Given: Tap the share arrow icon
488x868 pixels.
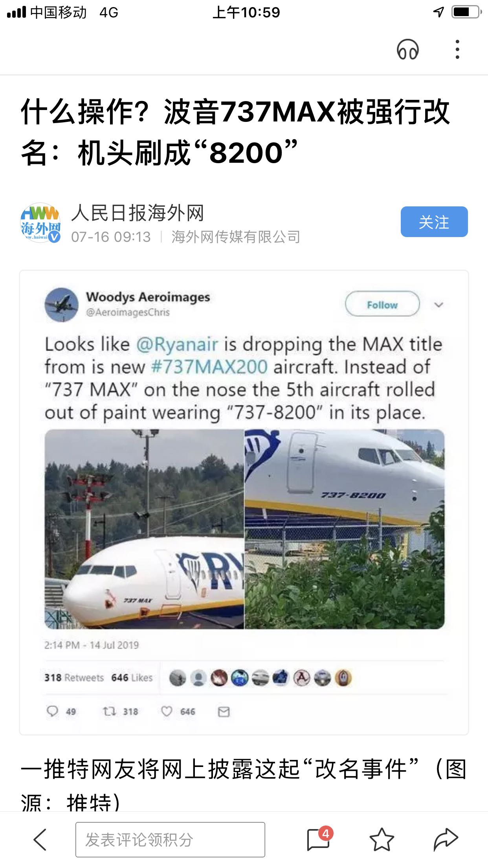Looking at the screenshot, I should coord(446,839).
